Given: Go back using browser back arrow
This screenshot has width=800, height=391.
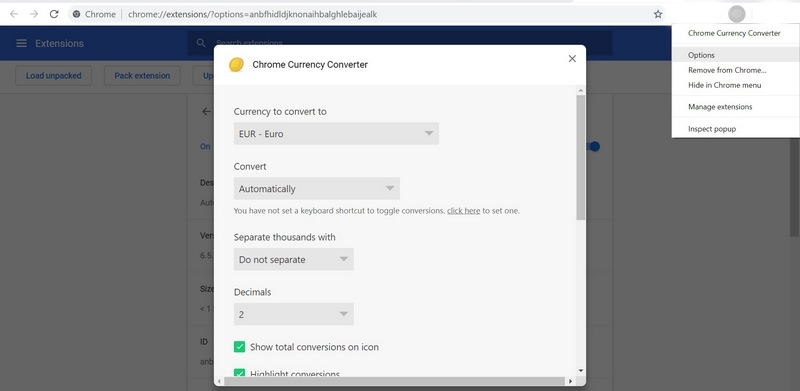Looking at the screenshot, I should 14,14.
